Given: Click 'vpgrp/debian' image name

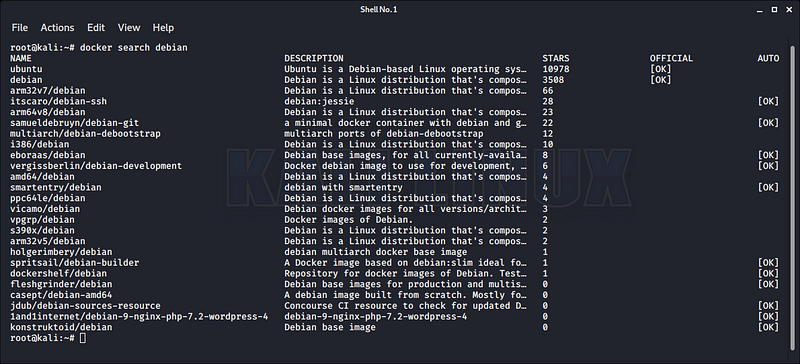Looking at the screenshot, I should (x=42, y=220).
